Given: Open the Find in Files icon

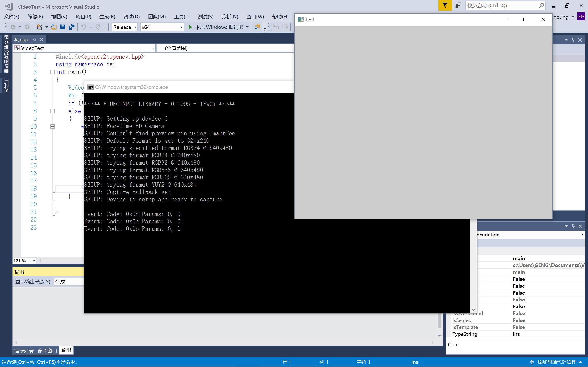Looking at the screenshot, I should pyautogui.click(x=257, y=27).
